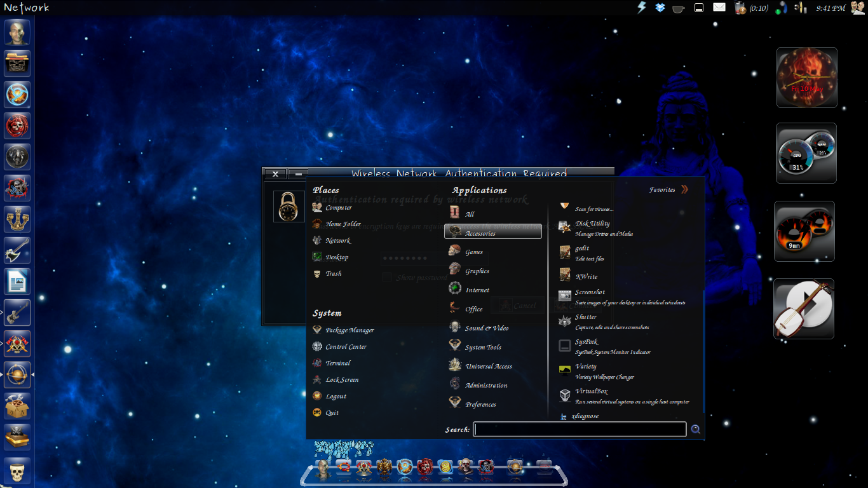
Task: Click the Ubuntu logo in bottom dock
Action: point(344,467)
